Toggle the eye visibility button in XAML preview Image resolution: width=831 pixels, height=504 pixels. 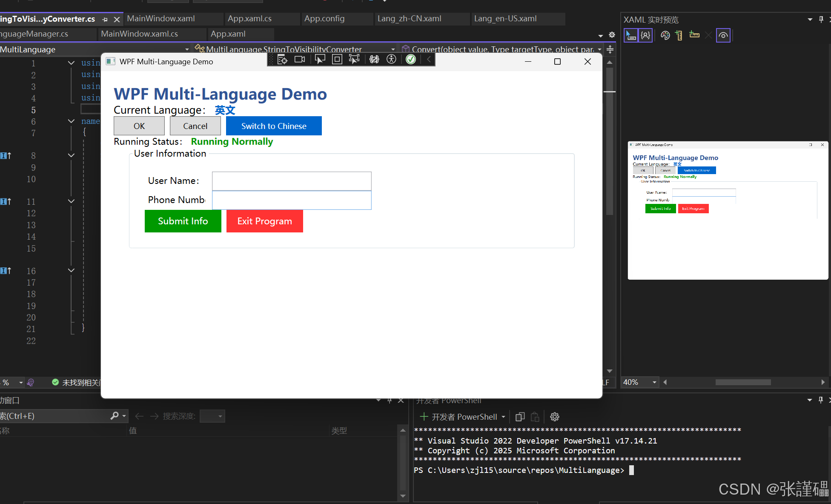pos(723,35)
